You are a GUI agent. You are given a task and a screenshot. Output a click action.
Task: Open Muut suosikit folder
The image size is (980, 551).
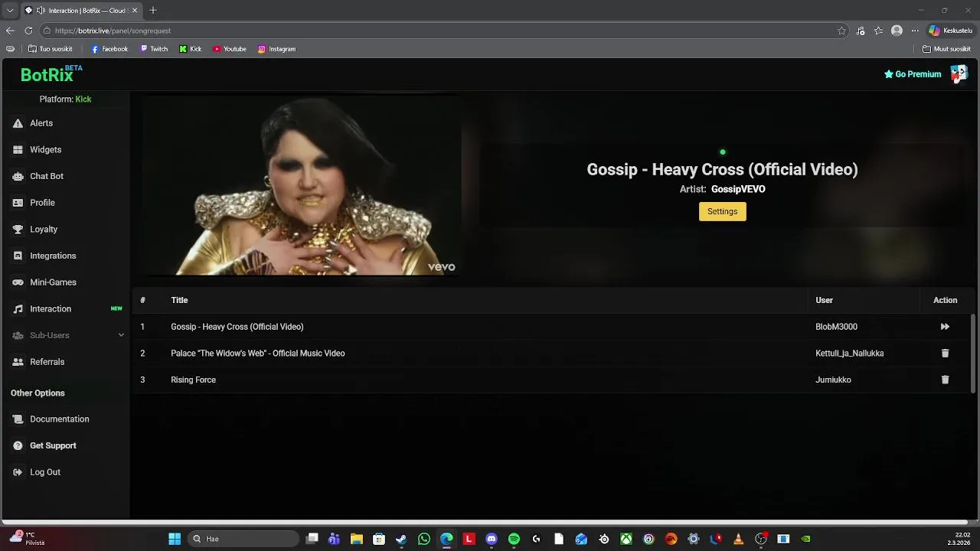[x=947, y=49]
